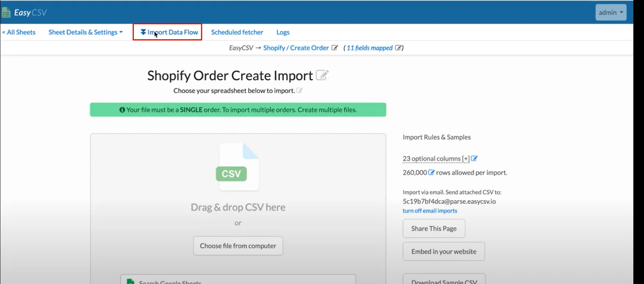Open the Shopify / Create Order link

pyautogui.click(x=296, y=48)
